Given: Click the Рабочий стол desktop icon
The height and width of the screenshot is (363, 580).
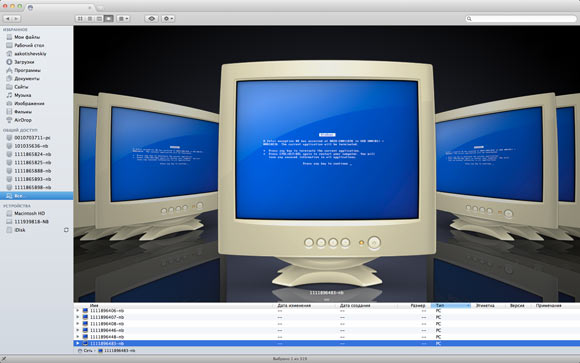Looking at the screenshot, I should pos(9,45).
